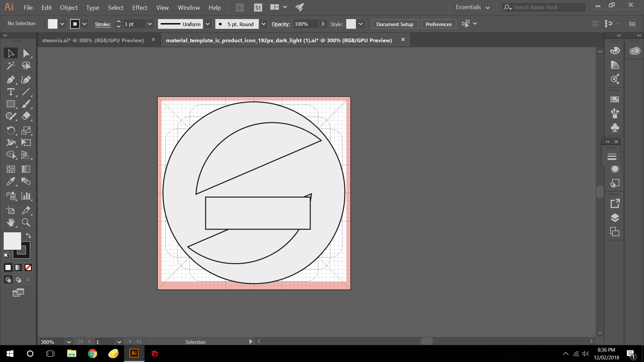Screen dimensions: 644x362
Task: Select the Lasso tool
Action: (x=26, y=65)
